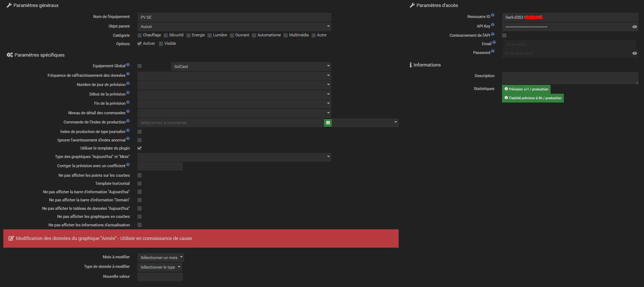
Task: Check hide information bar "Aujourd'hui" box
Action: [140, 192]
